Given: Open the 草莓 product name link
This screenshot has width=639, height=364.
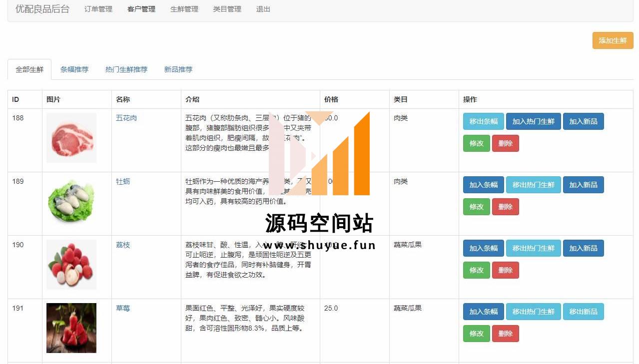Looking at the screenshot, I should click(x=123, y=308).
